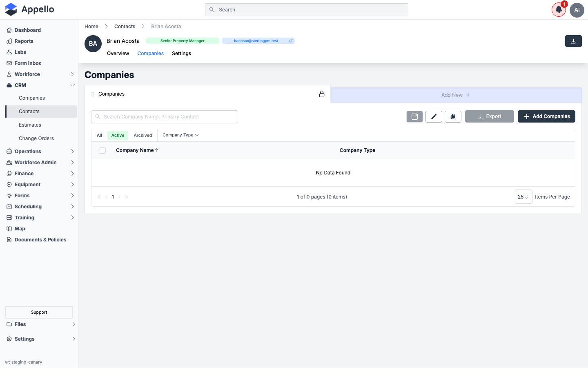
Task: Click the duplicate view copy icon
Action: (x=453, y=116)
